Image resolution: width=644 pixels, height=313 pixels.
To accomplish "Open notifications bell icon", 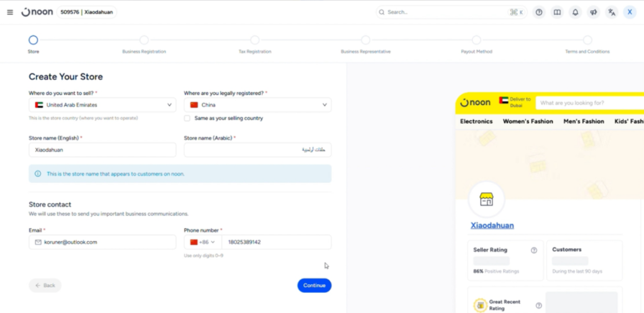I will pyautogui.click(x=575, y=13).
